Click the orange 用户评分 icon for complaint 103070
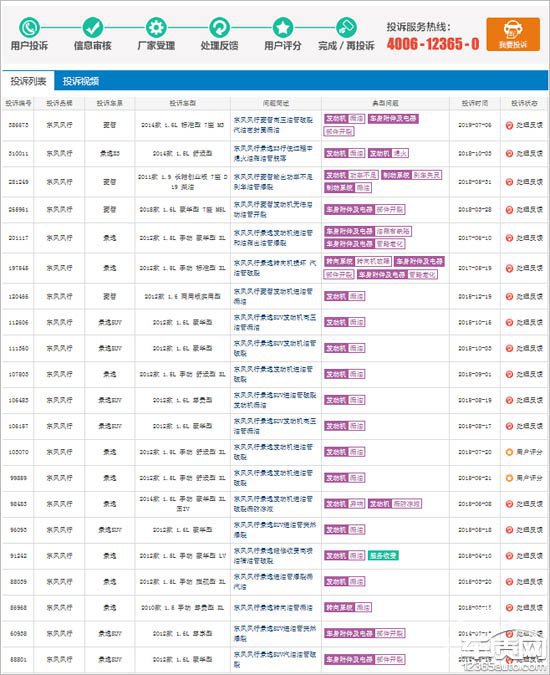Screen dimensions: 550x675 [x=509, y=452]
